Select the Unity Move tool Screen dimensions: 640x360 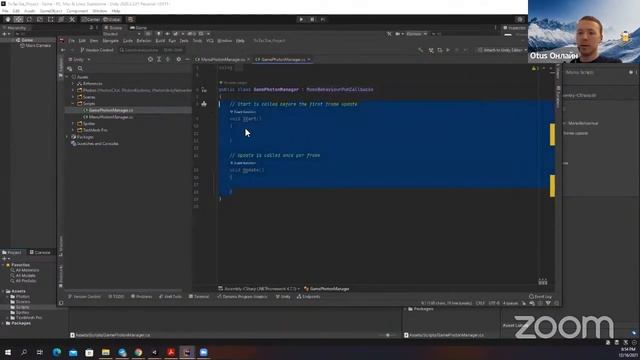[18, 19]
